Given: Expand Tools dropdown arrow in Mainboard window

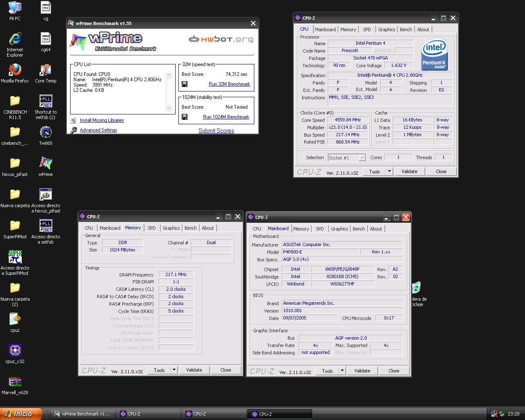Looking at the screenshot, I should (342, 371).
